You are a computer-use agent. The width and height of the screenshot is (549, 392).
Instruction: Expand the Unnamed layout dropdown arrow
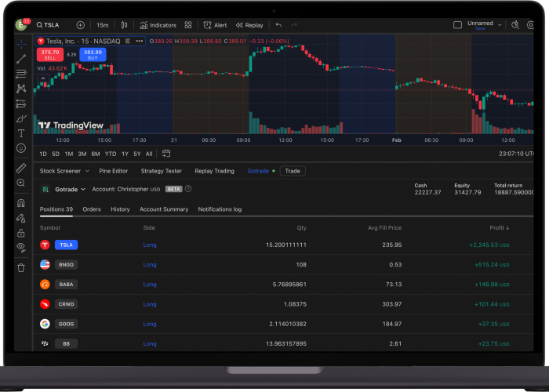pos(500,25)
